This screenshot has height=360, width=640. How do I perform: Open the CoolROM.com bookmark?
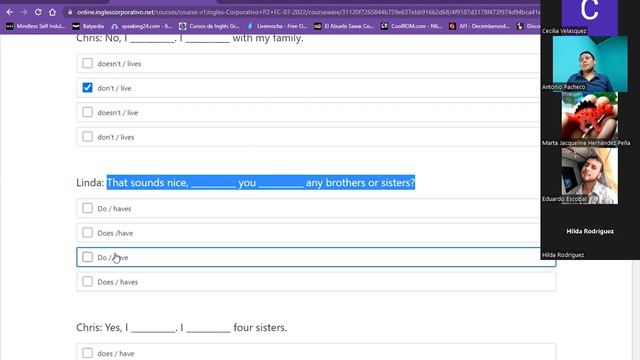pyautogui.click(x=411, y=26)
